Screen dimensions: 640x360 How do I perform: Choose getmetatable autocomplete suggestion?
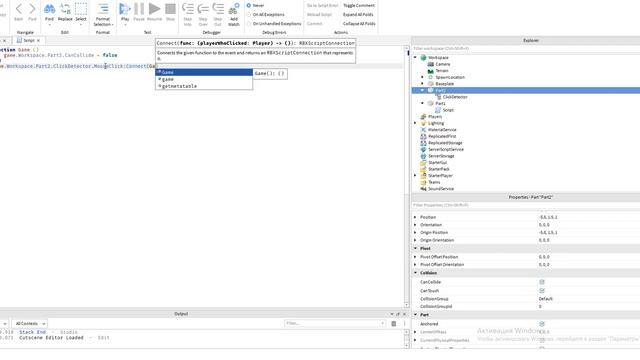204,86
